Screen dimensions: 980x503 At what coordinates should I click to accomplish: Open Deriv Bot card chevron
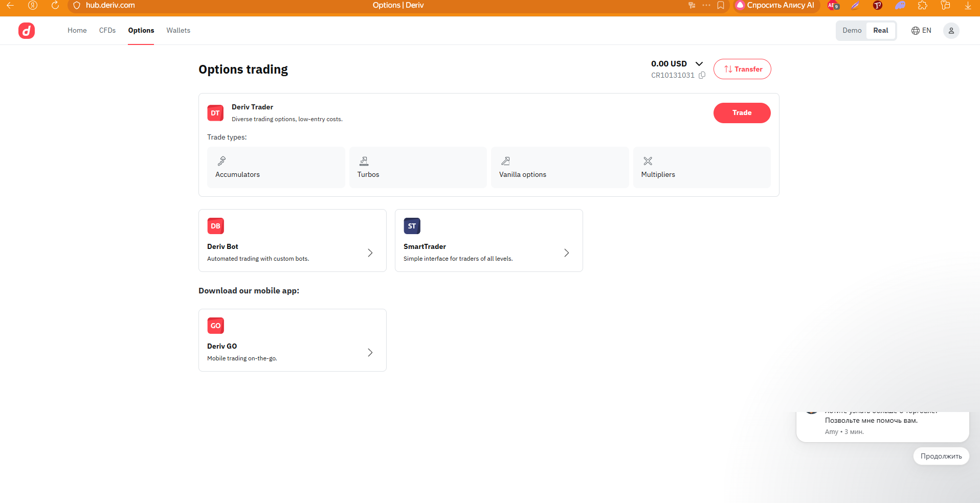[370, 253]
